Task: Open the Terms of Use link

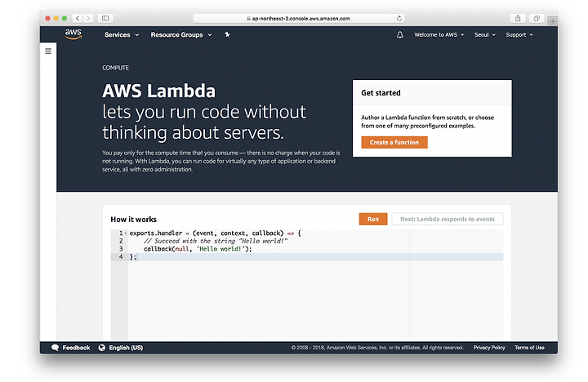Action: [529, 348]
